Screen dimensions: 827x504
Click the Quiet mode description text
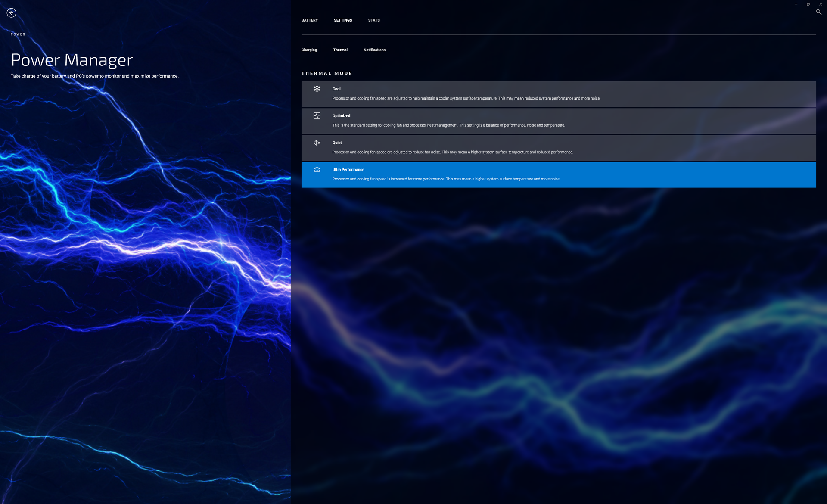(x=452, y=152)
